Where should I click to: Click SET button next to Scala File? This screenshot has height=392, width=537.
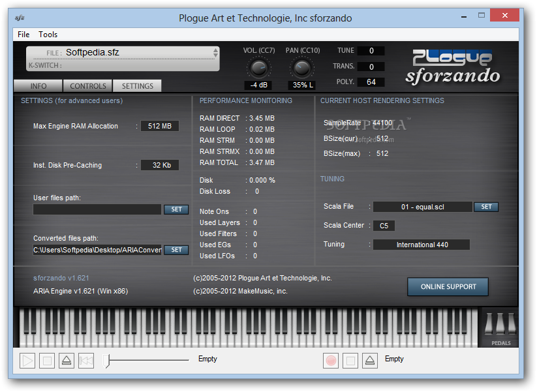click(x=486, y=207)
